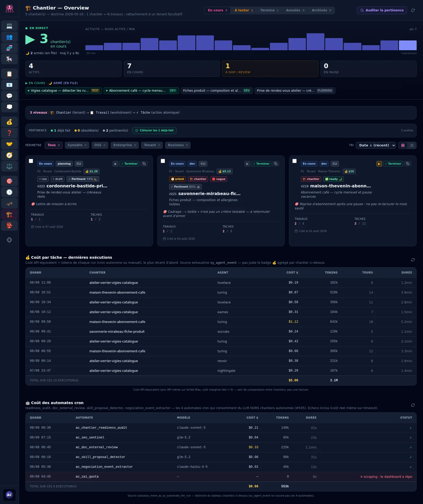Image resolution: width=423 pixels, height=504 pixels.
Task: Filter perimeter by Tous
Action: [x=54, y=145]
